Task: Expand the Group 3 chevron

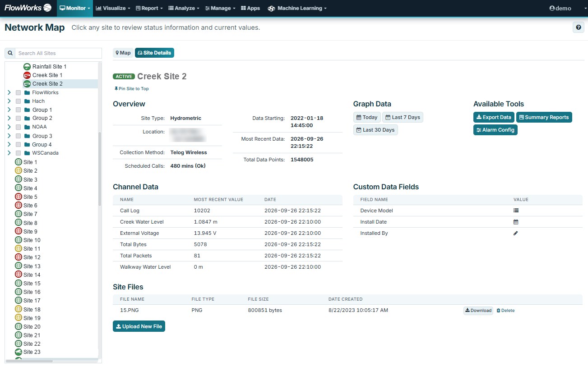Action: [x=9, y=136]
